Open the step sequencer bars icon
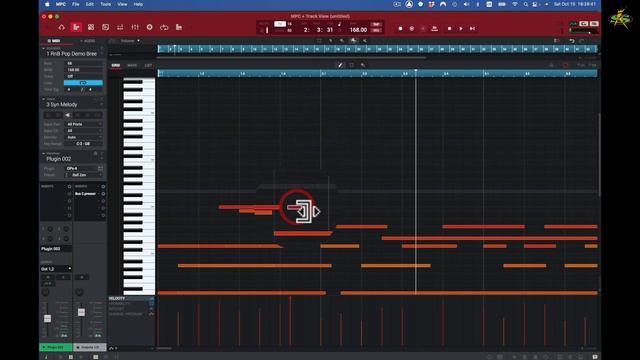 (179, 27)
